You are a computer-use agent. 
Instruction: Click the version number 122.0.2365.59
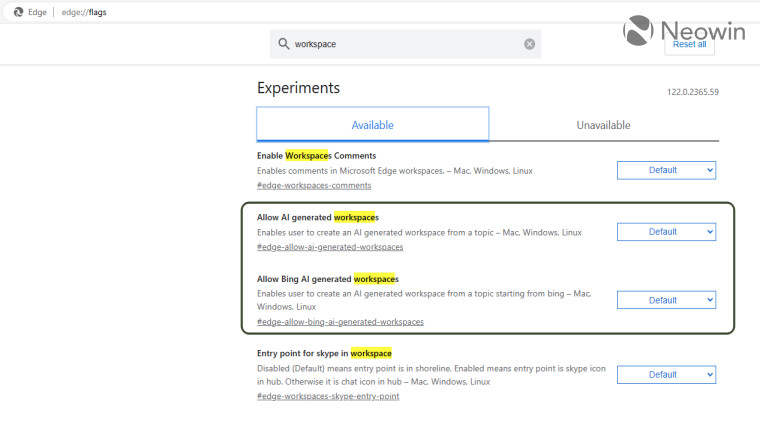point(693,92)
